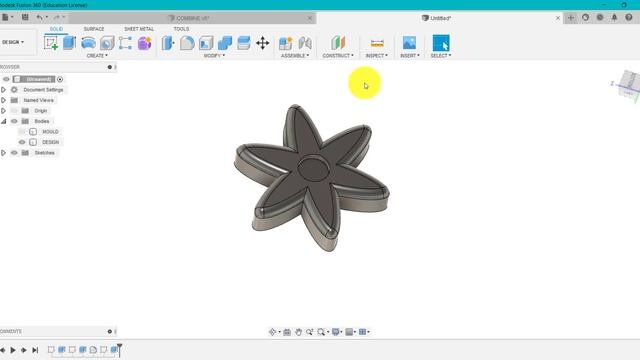Select the Hole tool in Create
640x360 pixels.
pos(107,43)
